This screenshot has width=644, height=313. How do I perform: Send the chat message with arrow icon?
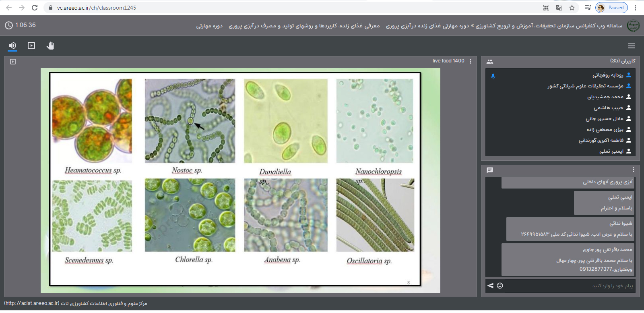(x=490, y=286)
